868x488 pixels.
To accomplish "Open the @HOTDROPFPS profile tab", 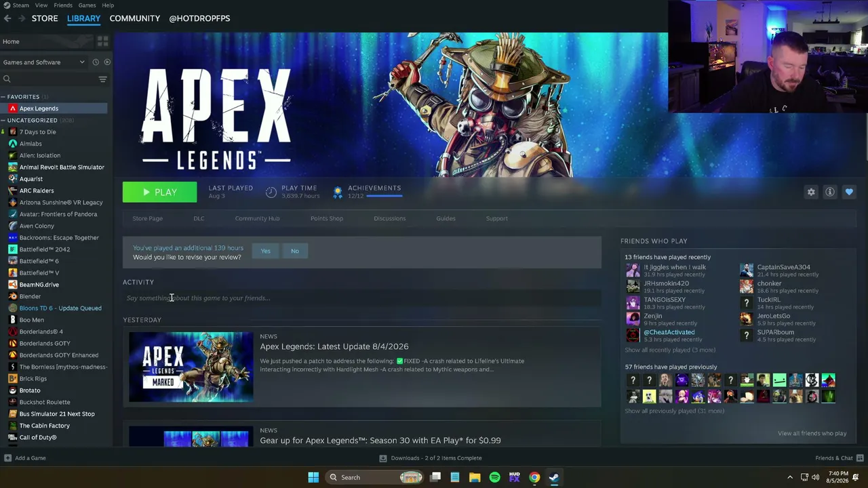I will (199, 18).
